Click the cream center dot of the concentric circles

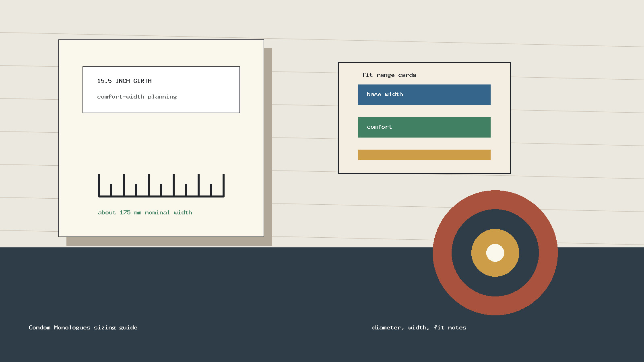point(495,253)
